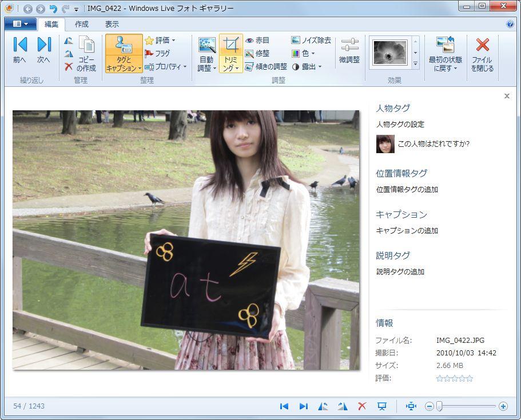
Task: Click the 赤目 (red-eye) correction tool
Action: click(x=257, y=41)
